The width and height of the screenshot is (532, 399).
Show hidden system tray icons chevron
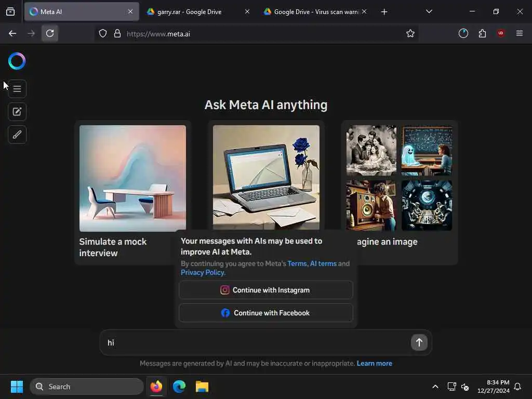[435, 387]
